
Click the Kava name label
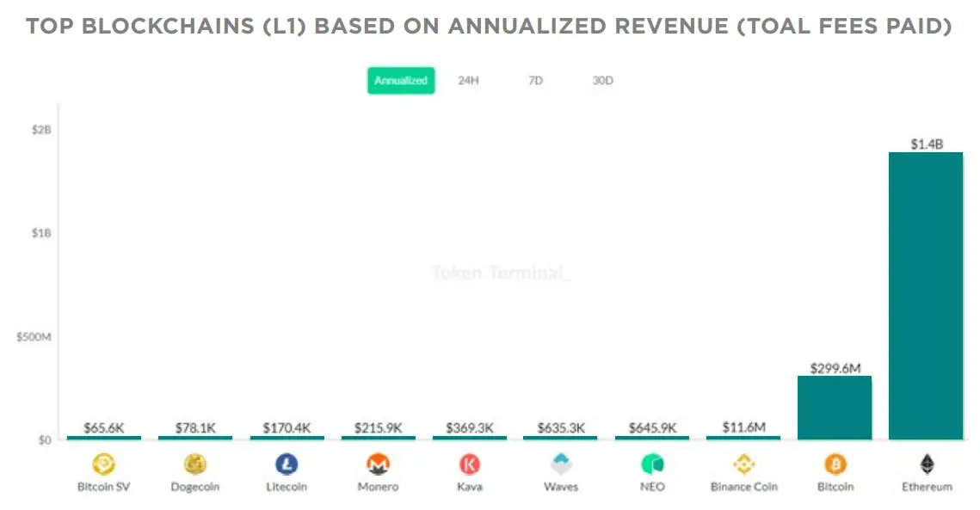[x=470, y=487]
